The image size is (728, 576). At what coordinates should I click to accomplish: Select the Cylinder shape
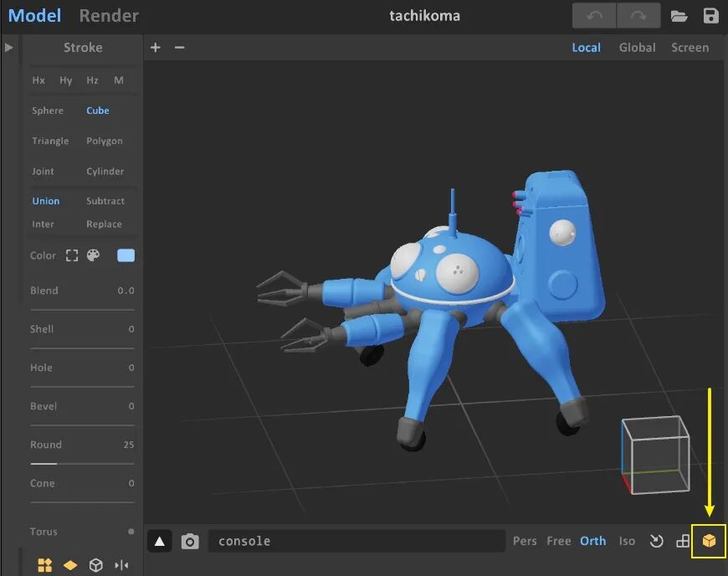[105, 172]
